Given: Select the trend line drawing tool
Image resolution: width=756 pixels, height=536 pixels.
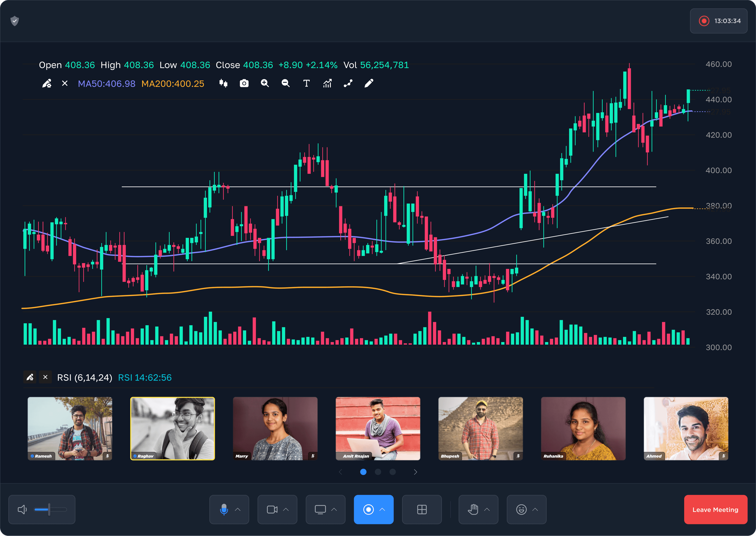Looking at the screenshot, I should click(348, 83).
